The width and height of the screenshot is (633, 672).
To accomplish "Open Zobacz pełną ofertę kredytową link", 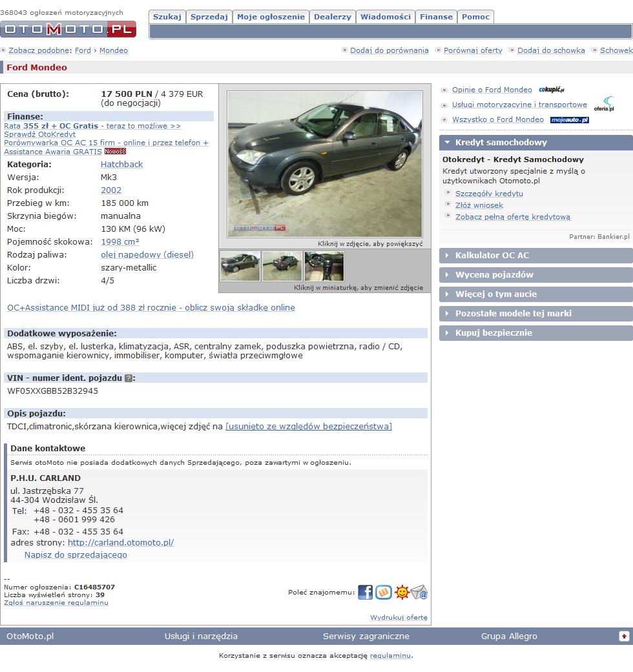I will click(x=513, y=217).
